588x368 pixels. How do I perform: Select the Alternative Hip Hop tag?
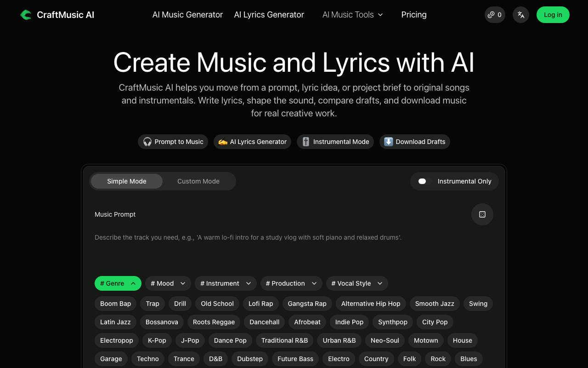[371, 304]
